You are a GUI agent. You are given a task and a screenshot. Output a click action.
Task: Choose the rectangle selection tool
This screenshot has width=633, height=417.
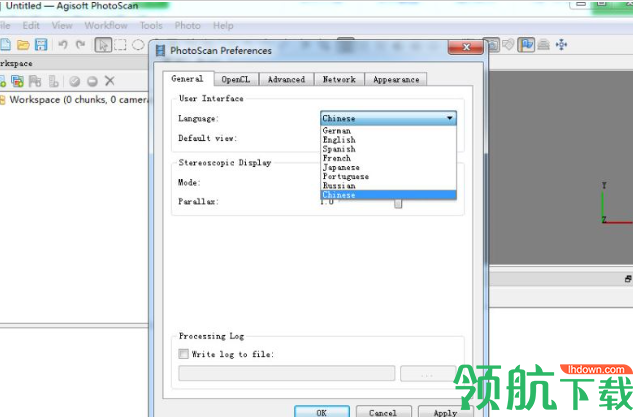coord(120,44)
